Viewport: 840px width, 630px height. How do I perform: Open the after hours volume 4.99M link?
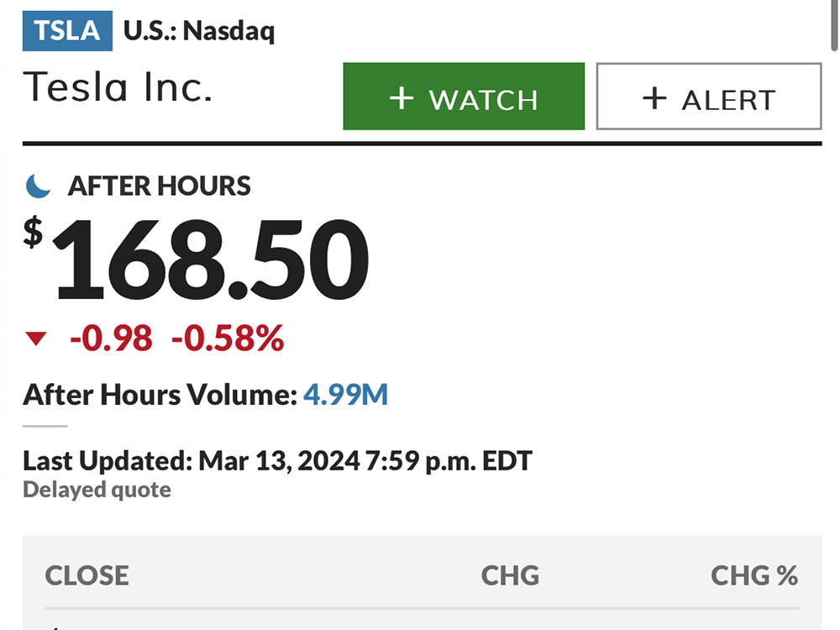coord(348,394)
